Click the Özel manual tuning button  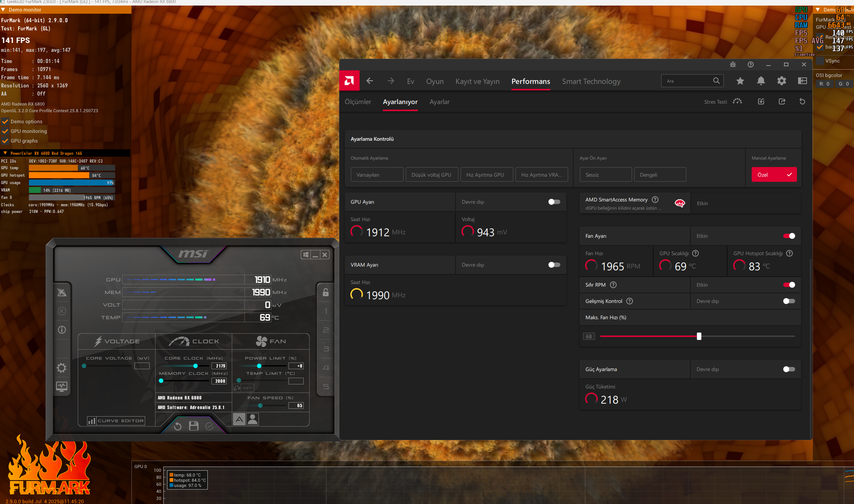pos(774,175)
